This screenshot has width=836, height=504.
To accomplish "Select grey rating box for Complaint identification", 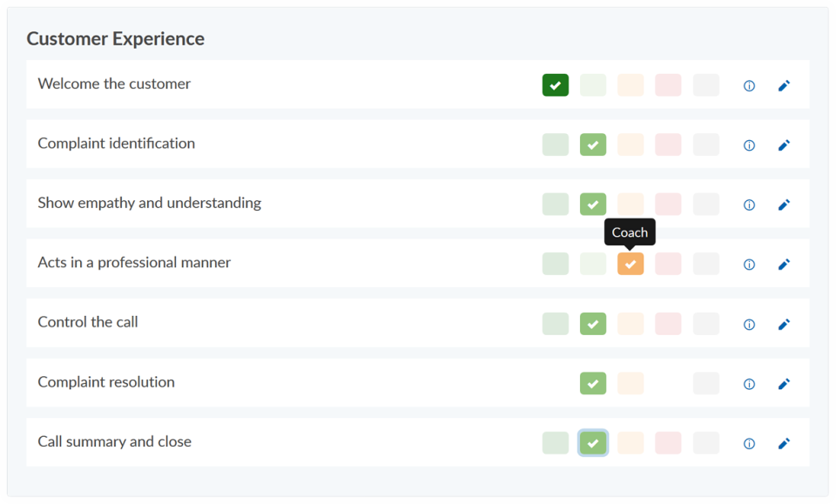I will pos(706,144).
